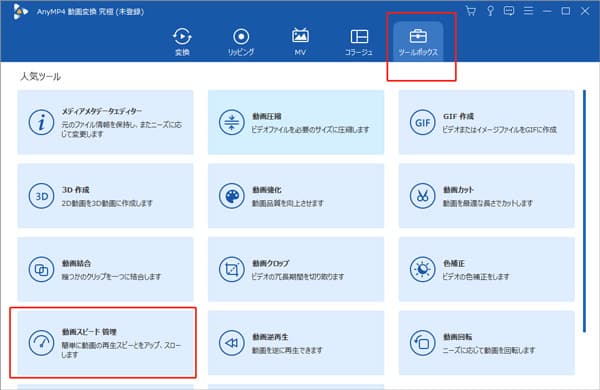600x390 pixels.
Task: Click the key registration icon
Action: tap(490, 11)
